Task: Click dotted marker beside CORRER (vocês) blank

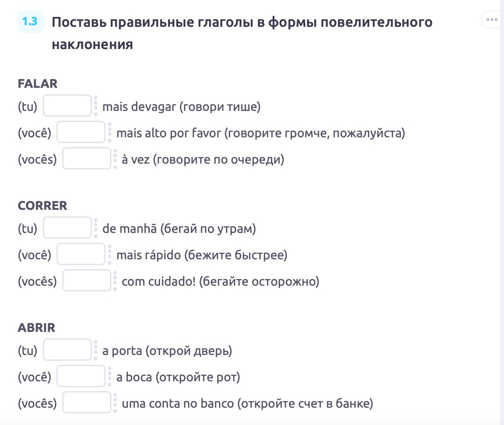Action: [x=115, y=281]
